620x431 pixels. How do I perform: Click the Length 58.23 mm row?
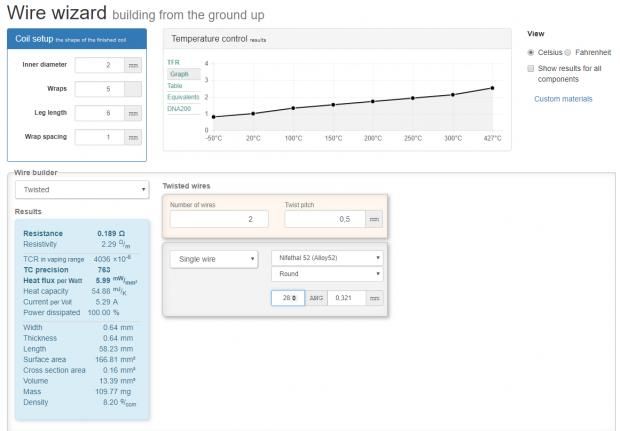78,349
